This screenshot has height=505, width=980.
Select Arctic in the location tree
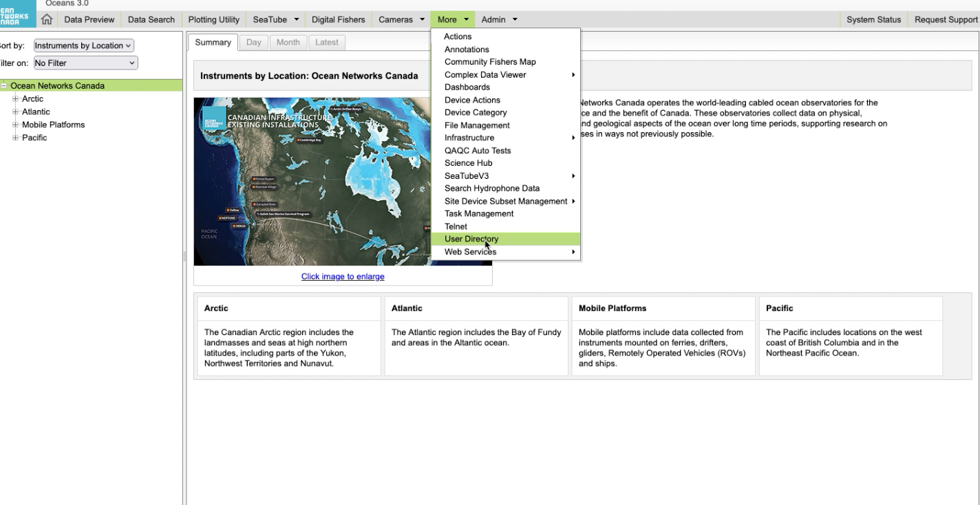32,99
